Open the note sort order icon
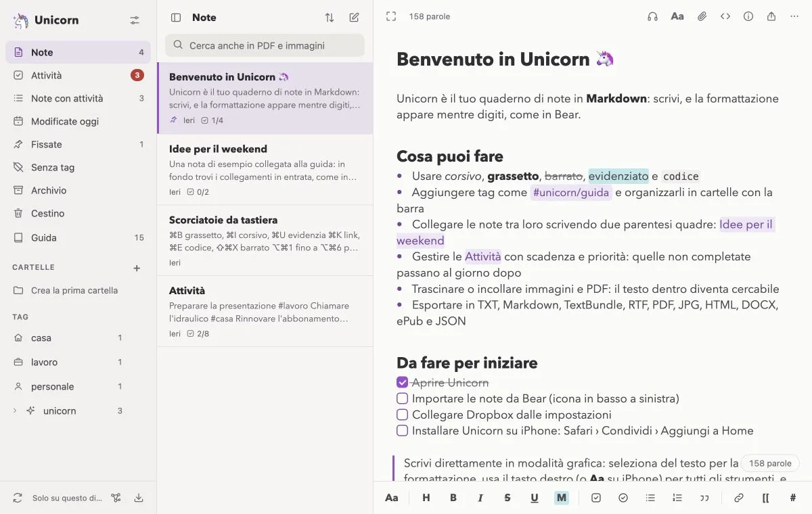 point(330,18)
